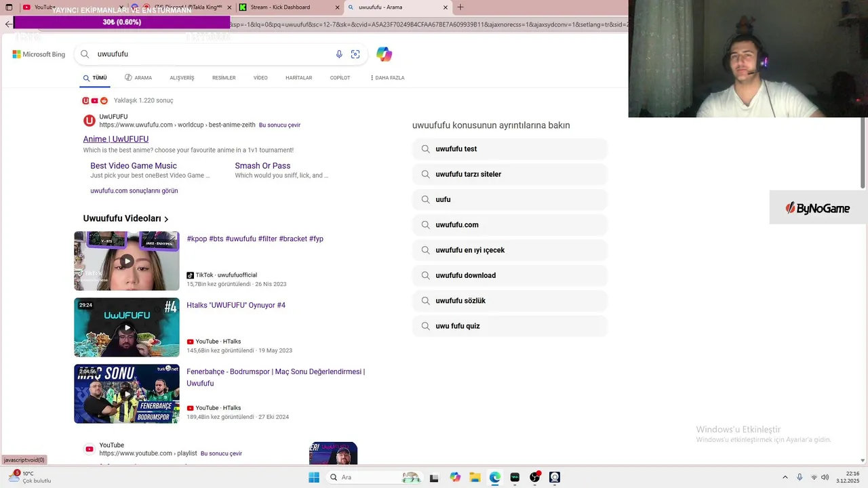
Task: Open Fenerbahçe - Bodrumspor Maç Sonu video link
Action: [276, 378]
